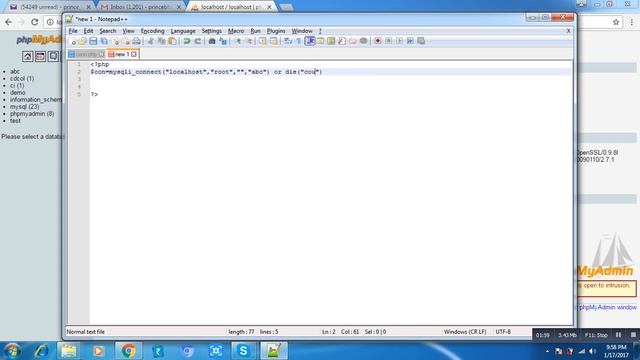640x360 pixels.
Task: Open the 'phpmyadmin (8)' database link
Action: click(x=32, y=113)
